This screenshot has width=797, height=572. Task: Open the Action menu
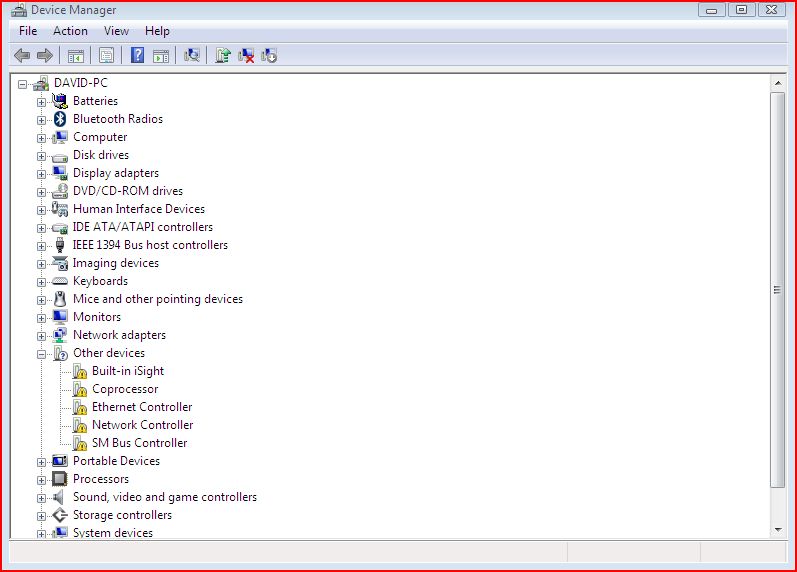point(70,31)
